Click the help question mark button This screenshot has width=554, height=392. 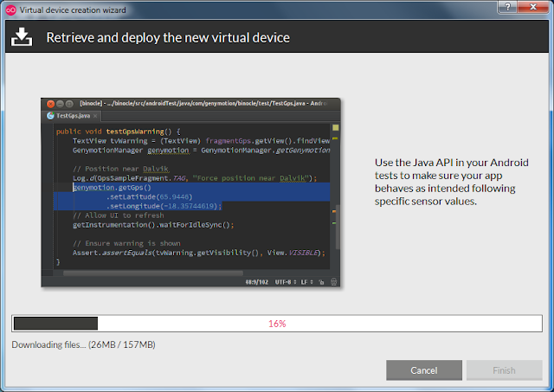point(508,6)
